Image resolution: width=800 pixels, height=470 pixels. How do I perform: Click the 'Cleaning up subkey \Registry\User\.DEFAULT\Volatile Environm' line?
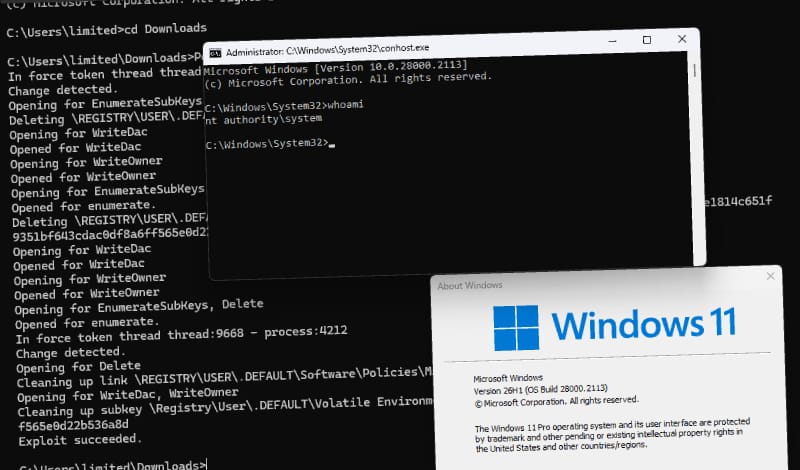point(224,407)
